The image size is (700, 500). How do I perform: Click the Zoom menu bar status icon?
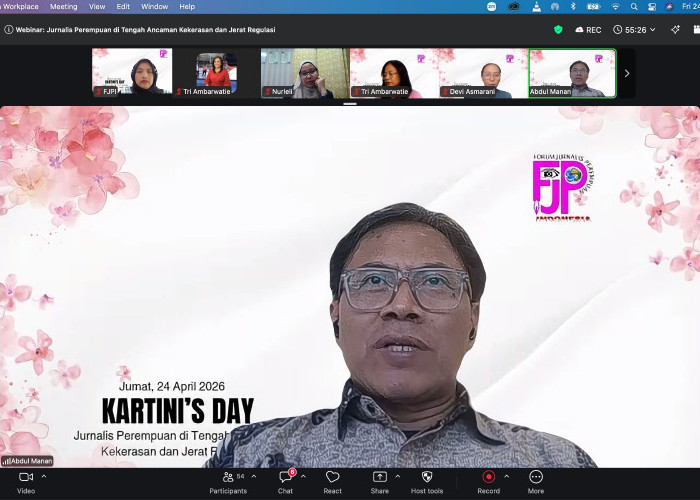pos(492,7)
